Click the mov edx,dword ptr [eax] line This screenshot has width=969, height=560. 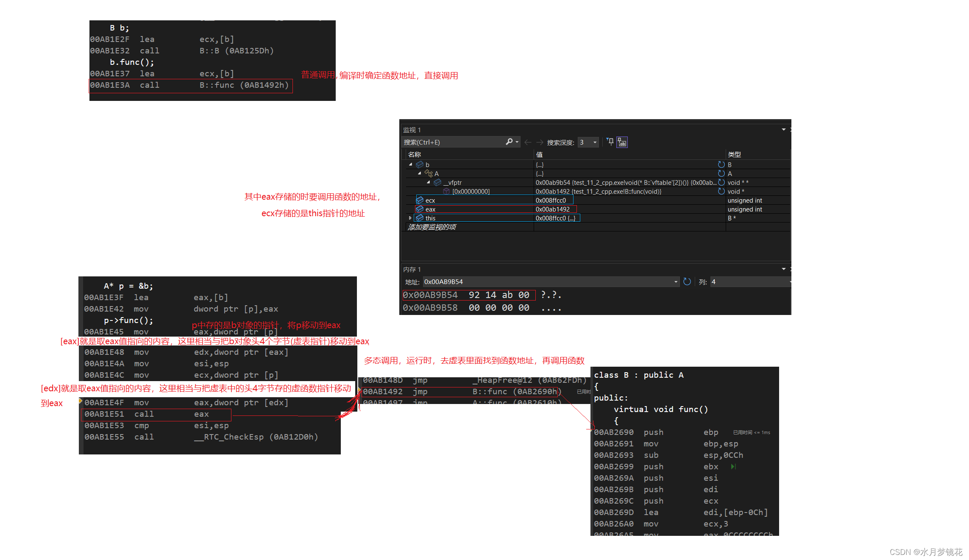pyautogui.click(x=186, y=352)
